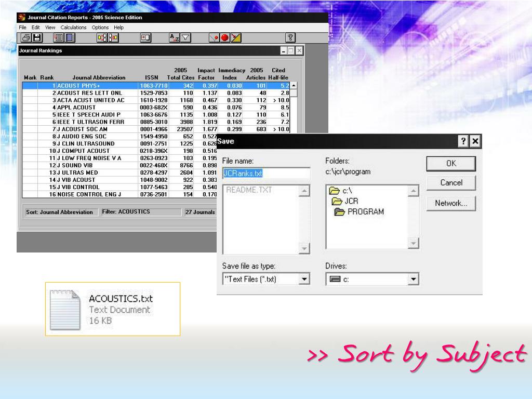Click the yellow clear marks toolbar icon
The image size is (532, 399).
point(236,37)
